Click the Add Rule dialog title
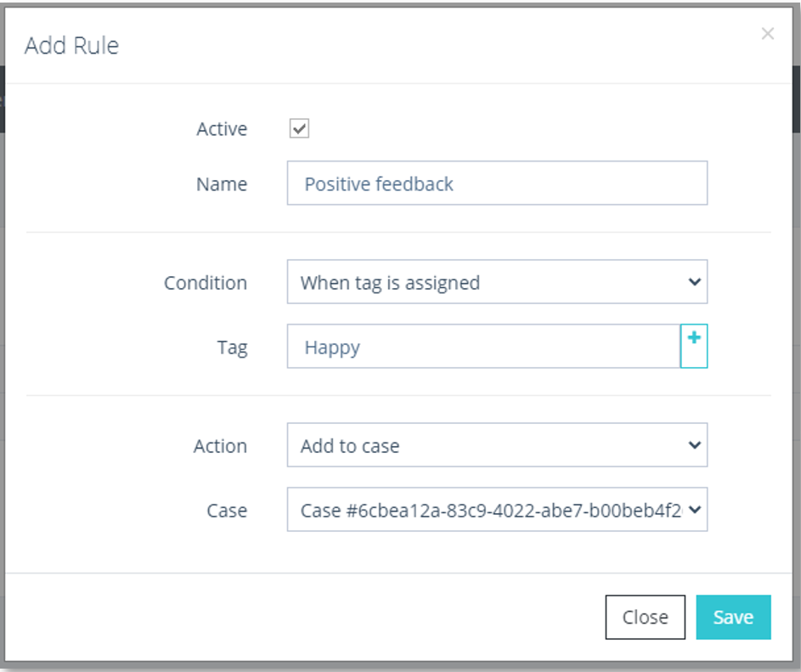The width and height of the screenshot is (801, 672). coord(72,46)
